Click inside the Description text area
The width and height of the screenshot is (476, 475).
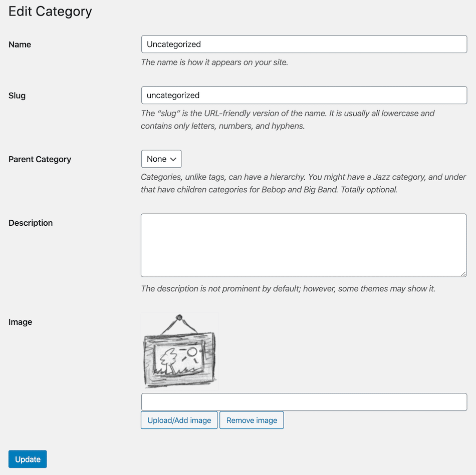(304, 245)
